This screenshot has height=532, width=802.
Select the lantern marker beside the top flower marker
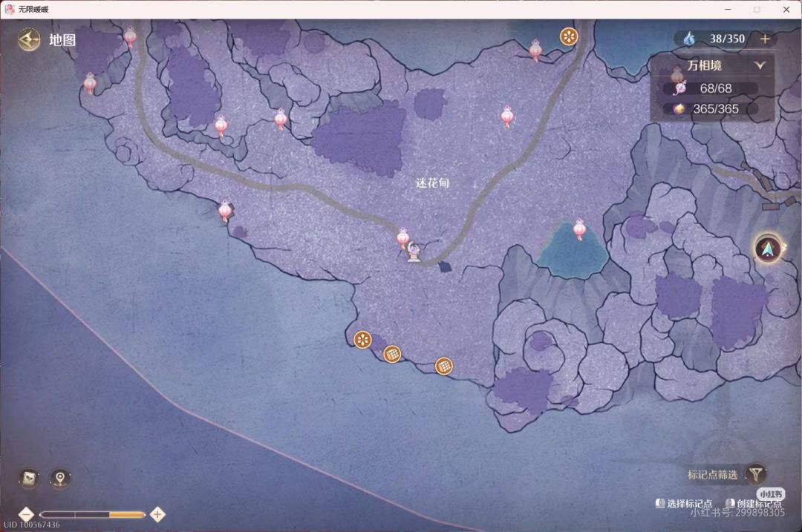535,50
